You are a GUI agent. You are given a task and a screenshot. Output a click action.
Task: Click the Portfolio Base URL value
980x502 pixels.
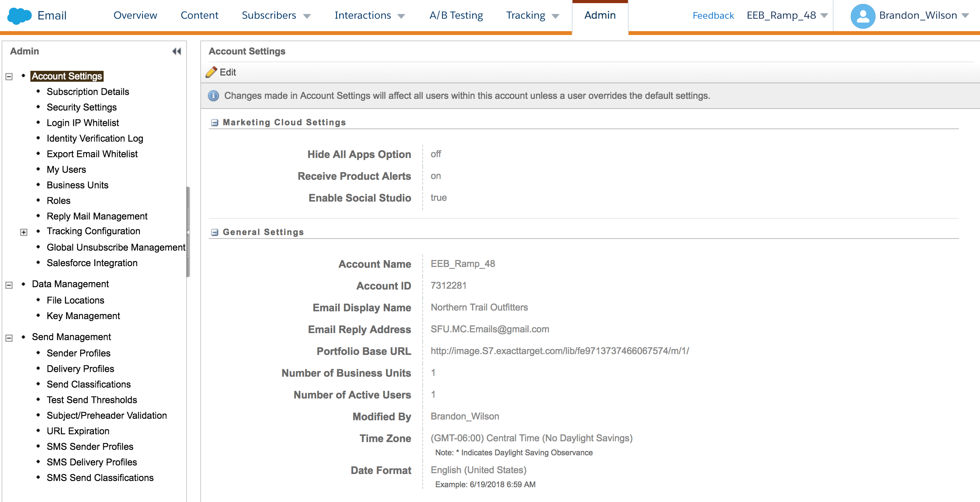(x=559, y=351)
